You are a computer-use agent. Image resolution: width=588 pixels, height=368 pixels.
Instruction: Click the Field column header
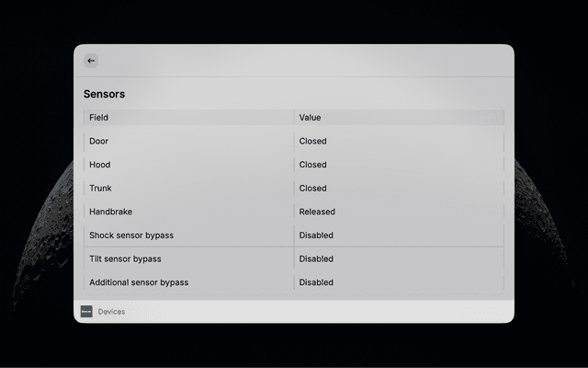point(189,118)
